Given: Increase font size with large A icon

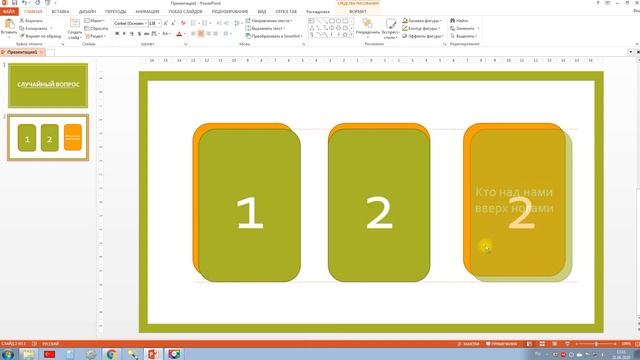Looking at the screenshot, I should click(x=166, y=23).
